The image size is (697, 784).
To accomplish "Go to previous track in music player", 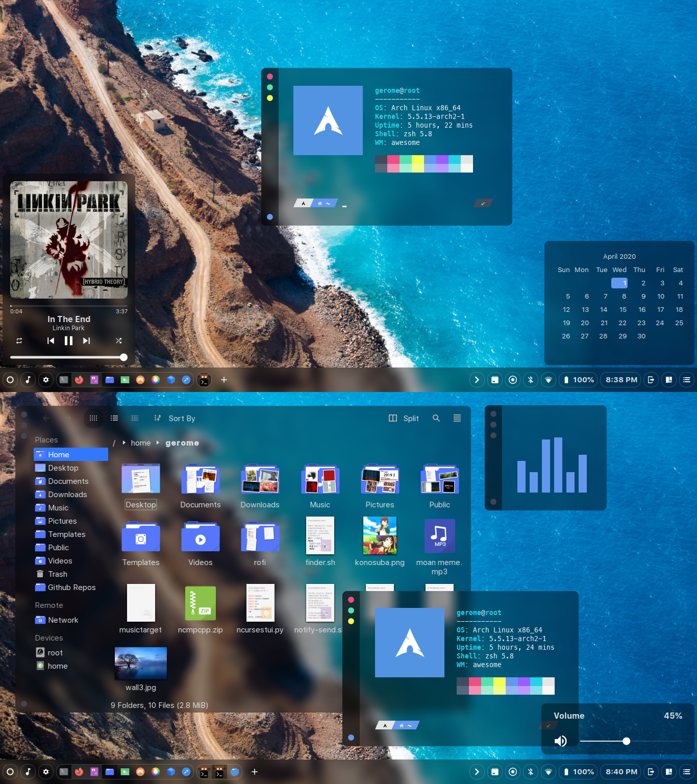I will tap(51, 341).
